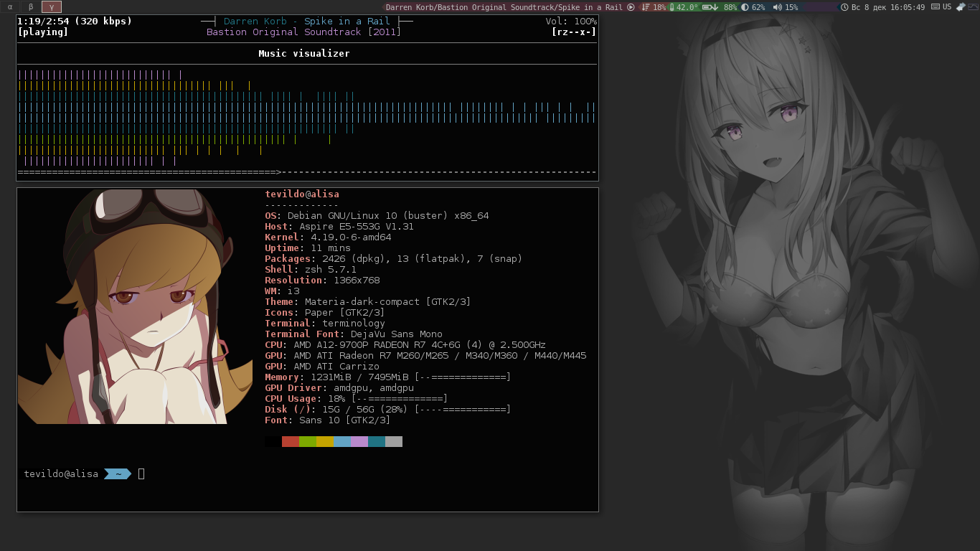Click the WM line i3
980x551 pixels.
pos(282,291)
